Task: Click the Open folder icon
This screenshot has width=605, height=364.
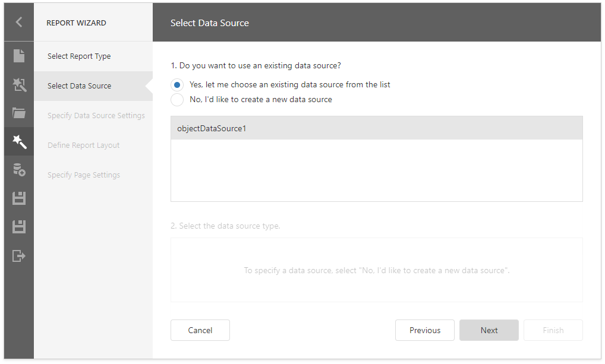Action: [19, 113]
